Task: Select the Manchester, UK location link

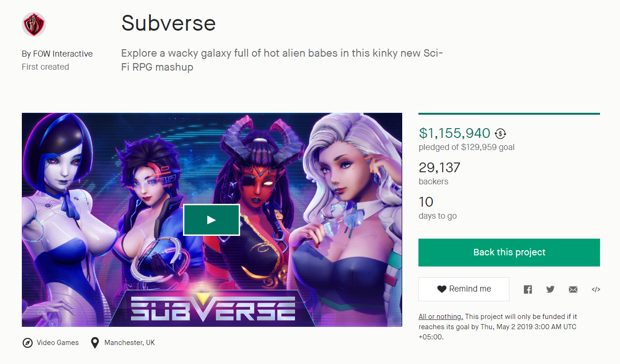Action: pyautogui.click(x=130, y=343)
